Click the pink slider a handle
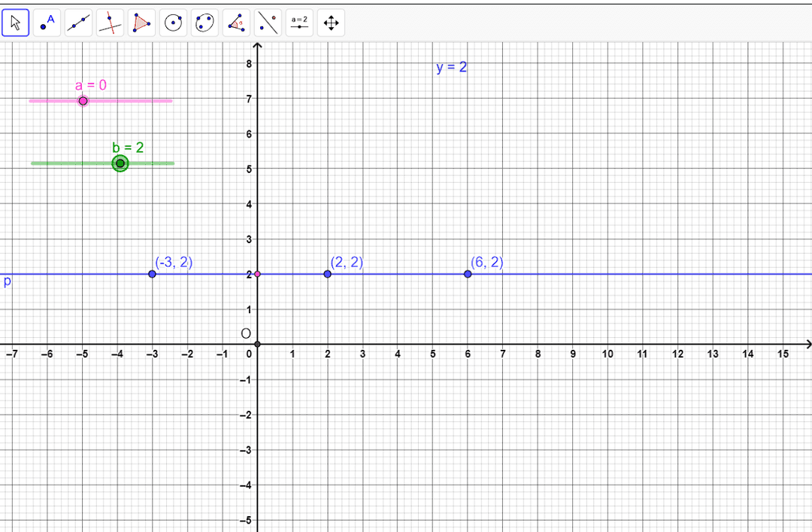Screen dimensions: 812x532 point(83,101)
